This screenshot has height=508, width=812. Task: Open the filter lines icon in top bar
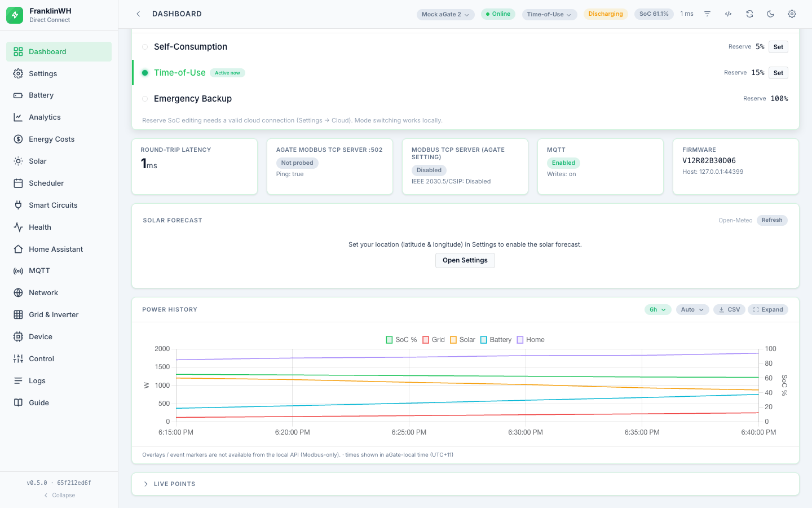pyautogui.click(x=707, y=14)
